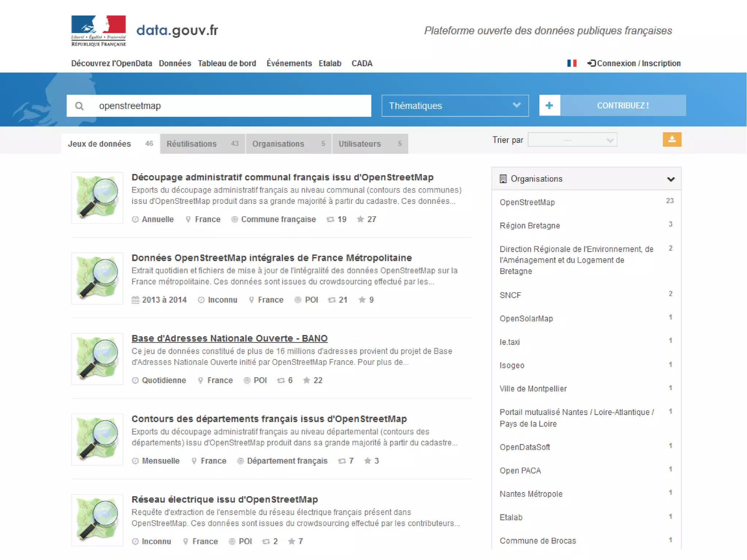Open Base d'Adresses Nationale Ouverte - BANO link
The height and width of the screenshot is (560, 747).
pos(229,338)
